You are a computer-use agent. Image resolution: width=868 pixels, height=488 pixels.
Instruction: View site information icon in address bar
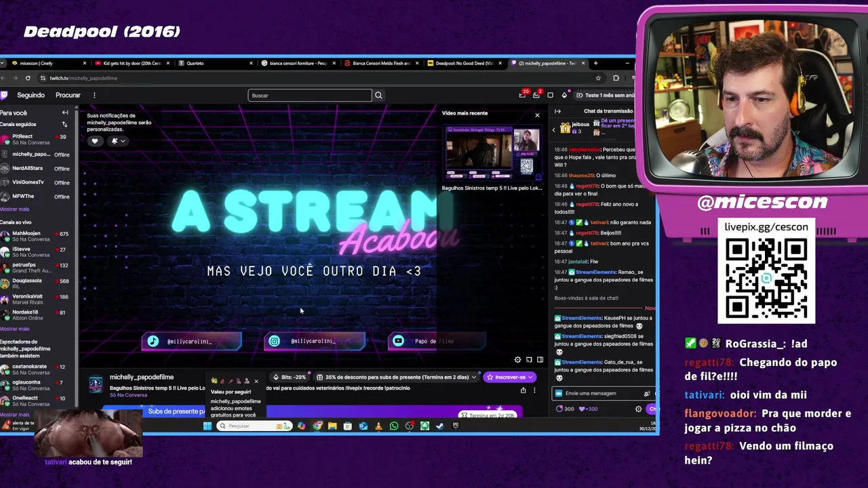[x=43, y=78]
